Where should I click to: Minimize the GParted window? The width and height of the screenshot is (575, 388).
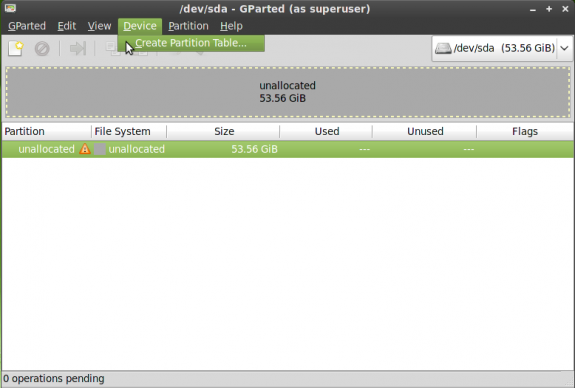point(532,9)
